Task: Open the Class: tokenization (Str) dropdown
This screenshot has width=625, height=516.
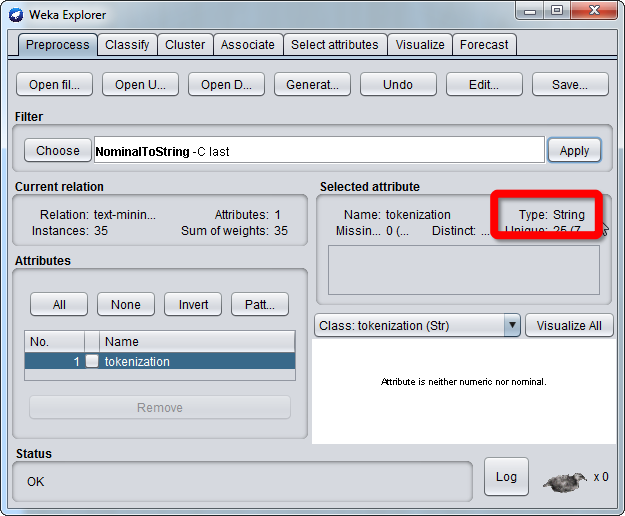Action: pos(417,326)
